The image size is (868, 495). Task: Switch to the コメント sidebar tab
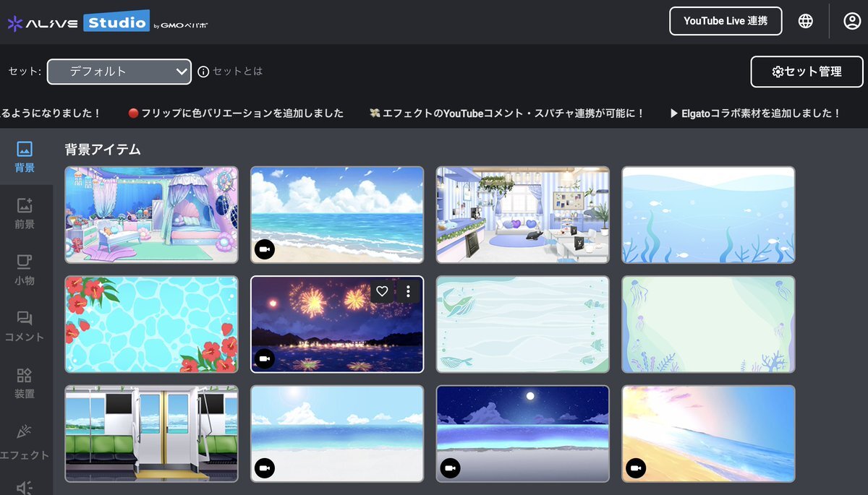[25, 326]
